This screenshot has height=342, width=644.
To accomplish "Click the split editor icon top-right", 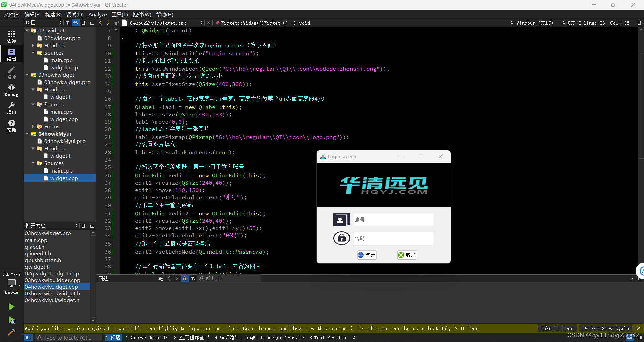I will pos(640,23).
